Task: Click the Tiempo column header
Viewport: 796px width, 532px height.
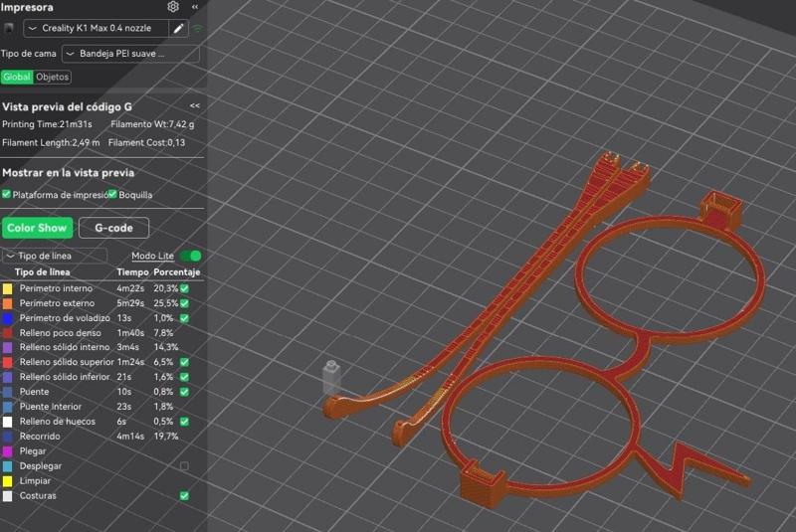Action: [132, 271]
